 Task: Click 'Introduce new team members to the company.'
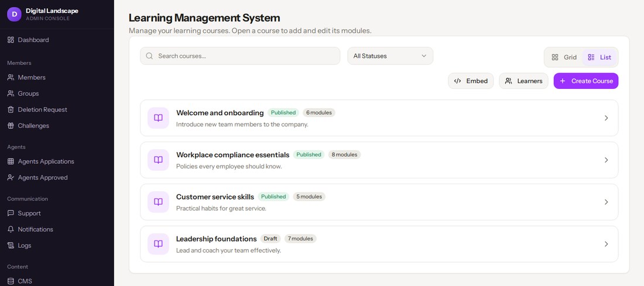tap(242, 125)
